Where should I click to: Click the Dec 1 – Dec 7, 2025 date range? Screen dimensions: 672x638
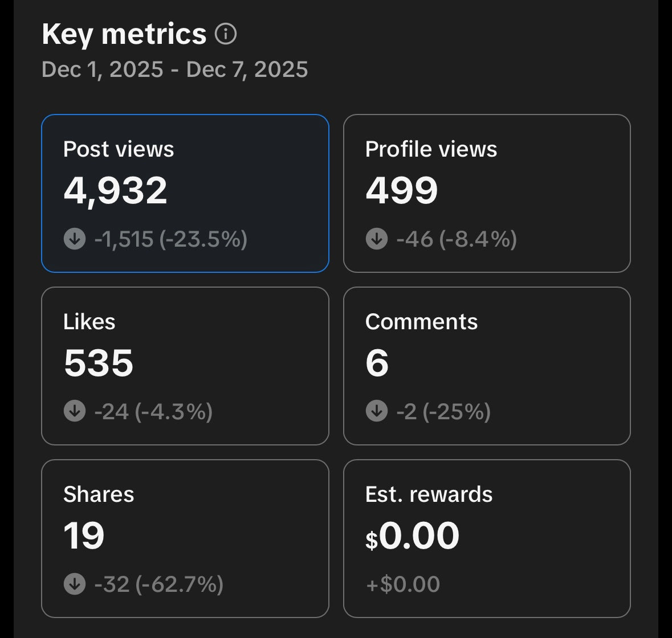coord(175,69)
